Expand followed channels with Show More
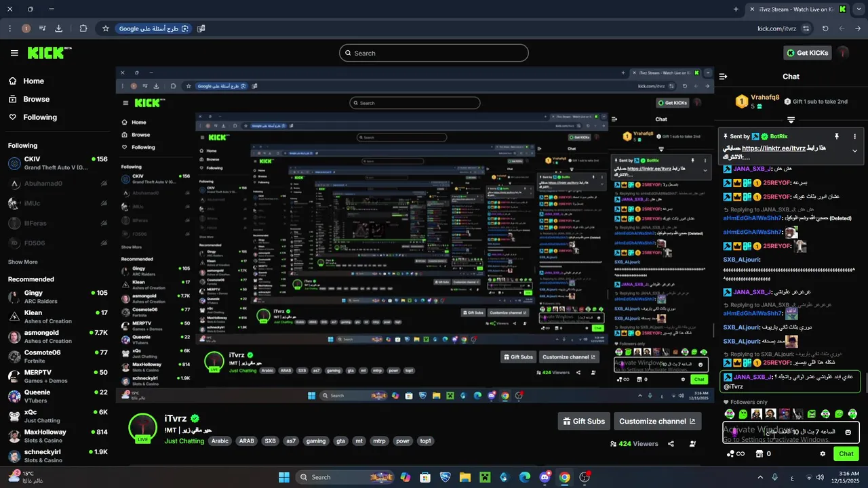868x488 pixels. click(x=23, y=262)
